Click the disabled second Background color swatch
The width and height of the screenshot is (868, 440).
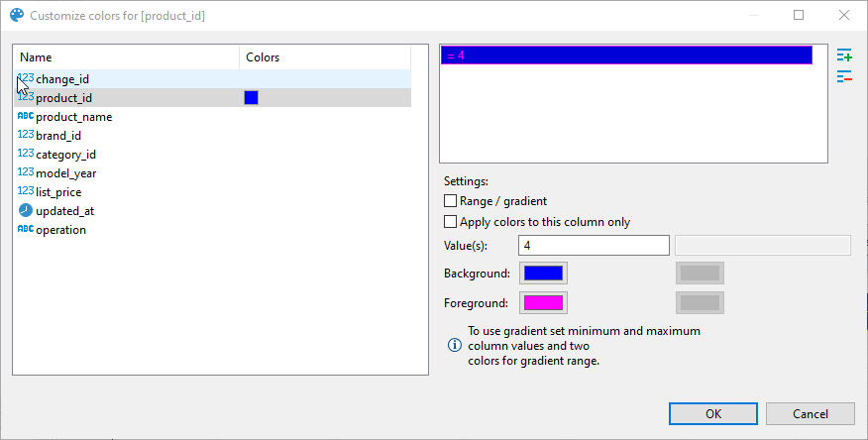click(700, 274)
